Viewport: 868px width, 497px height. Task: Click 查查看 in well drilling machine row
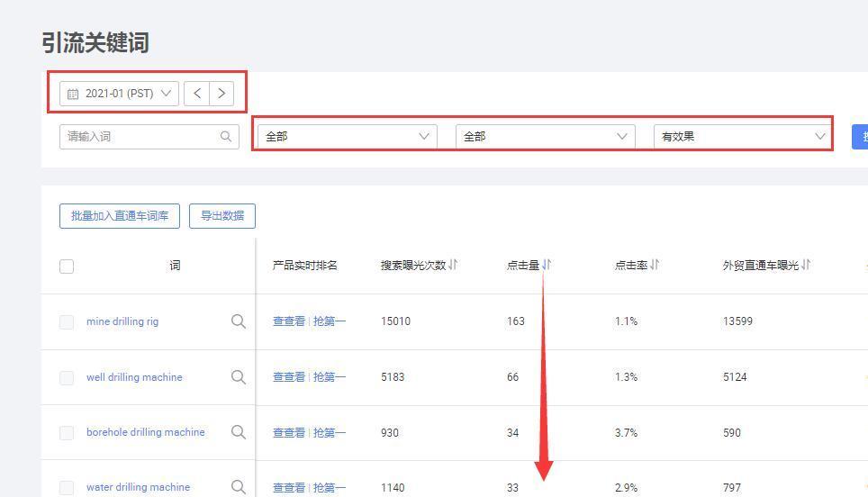pyautogui.click(x=289, y=377)
